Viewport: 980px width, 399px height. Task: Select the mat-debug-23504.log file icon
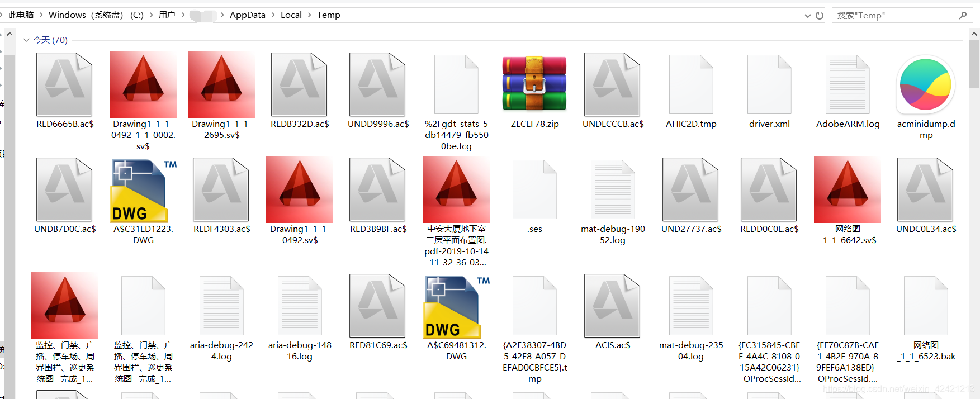point(691,306)
